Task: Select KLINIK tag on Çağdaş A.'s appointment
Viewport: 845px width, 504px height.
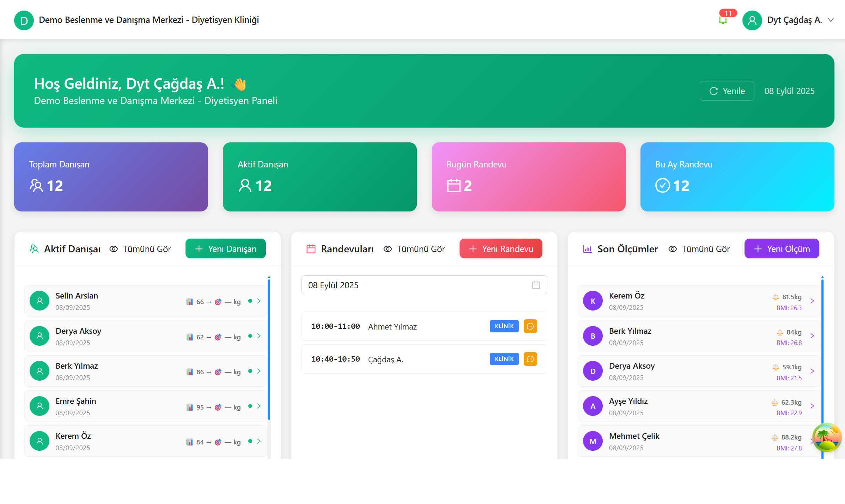Action: pyautogui.click(x=504, y=359)
